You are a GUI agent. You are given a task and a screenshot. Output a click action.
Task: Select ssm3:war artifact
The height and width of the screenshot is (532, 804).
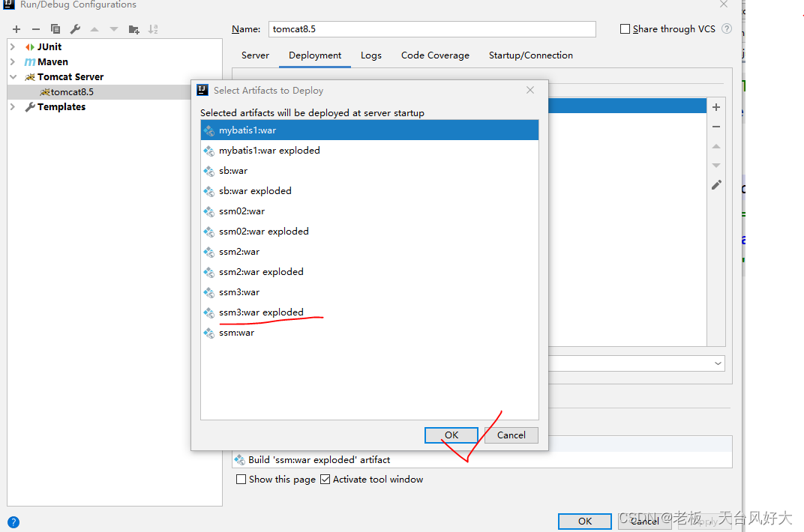(x=370, y=292)
